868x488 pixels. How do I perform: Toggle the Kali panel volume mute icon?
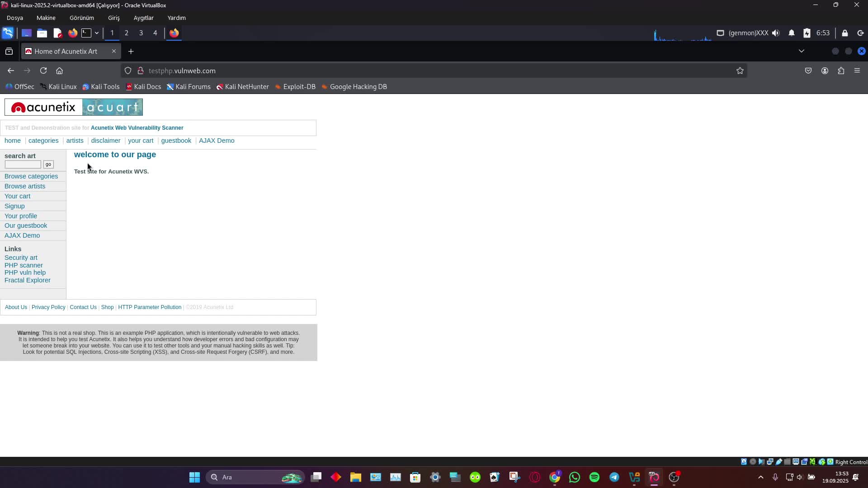(x=776, y=33)
